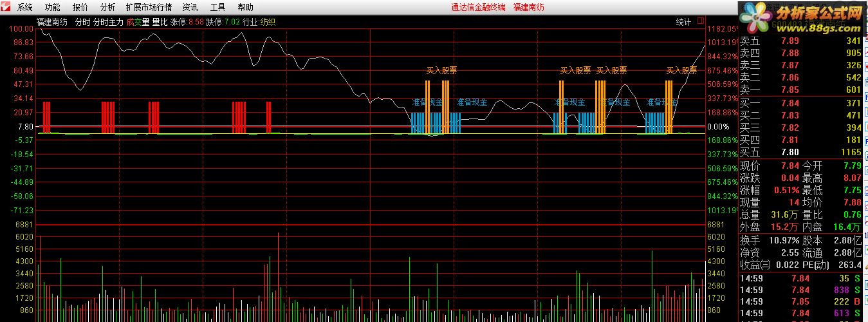Image resolution: width=868 pixels, height=322 pixels.
Task: Click the 最低 value 7.75
Action: click(x=852, y=191)
